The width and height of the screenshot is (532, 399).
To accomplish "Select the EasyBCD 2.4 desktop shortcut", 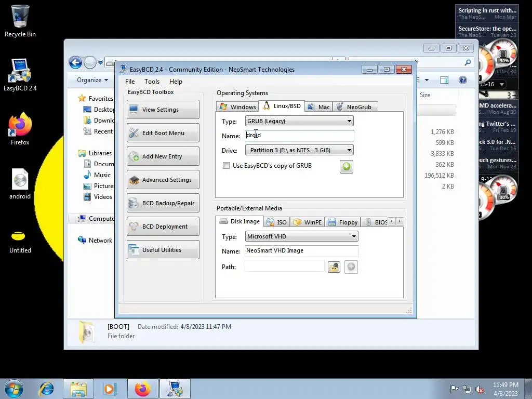I will pyautogui.click(x=20, y=75).
